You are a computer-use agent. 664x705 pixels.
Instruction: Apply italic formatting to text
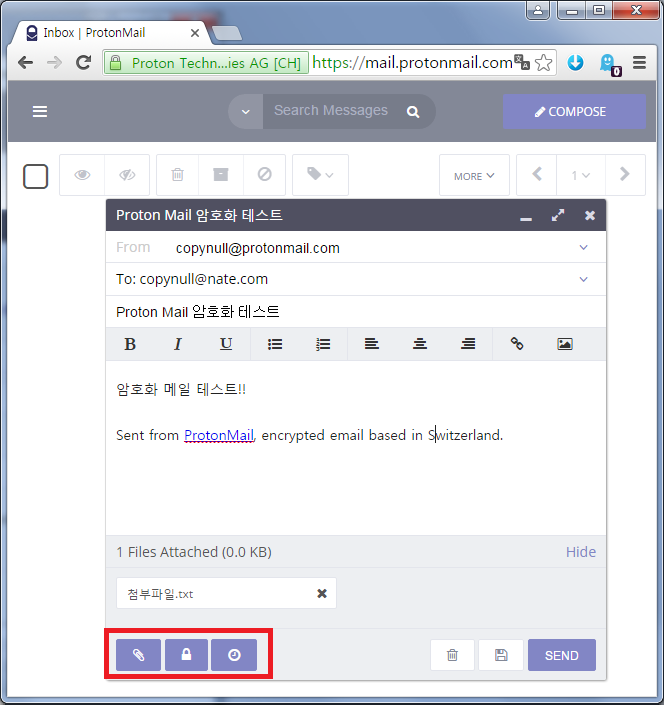(x=178, y=344)
